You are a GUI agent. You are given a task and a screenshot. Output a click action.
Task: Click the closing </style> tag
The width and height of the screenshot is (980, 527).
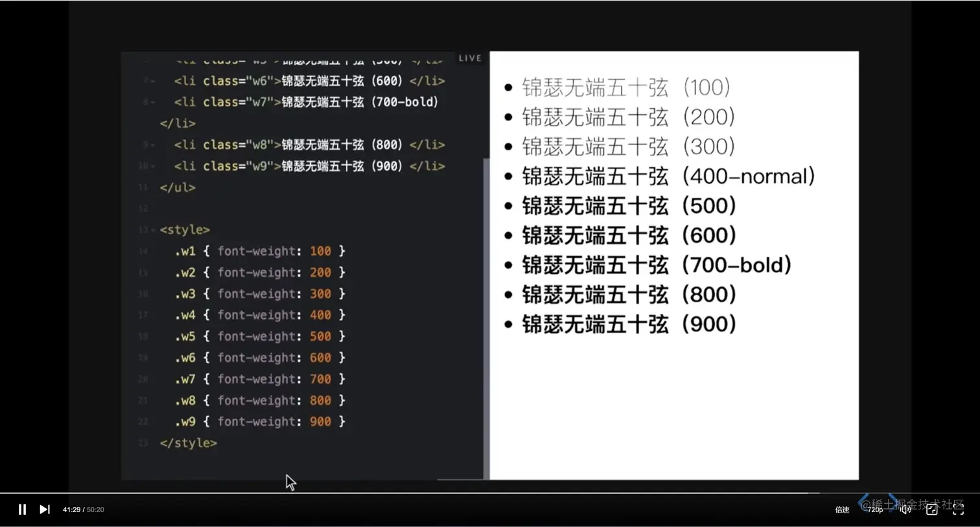(189, 443)
